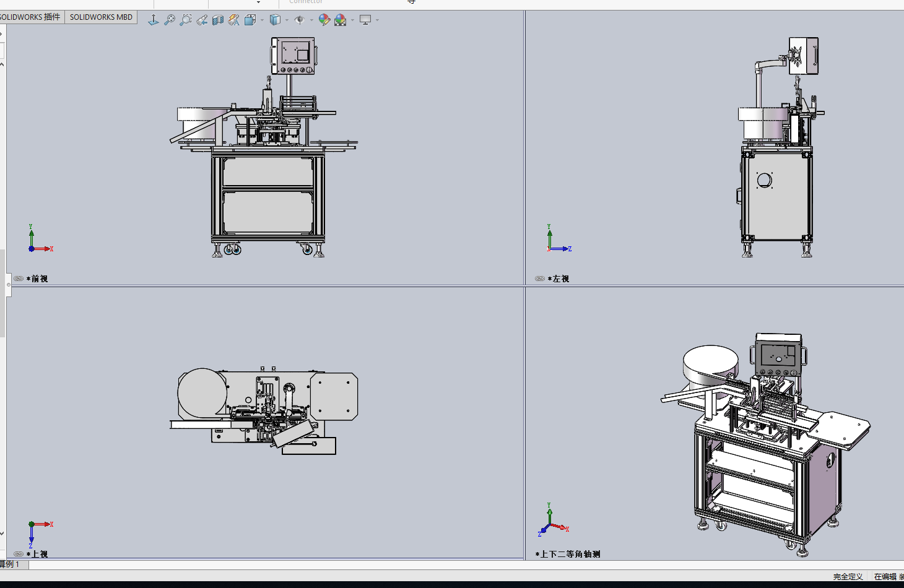Toggle the view link icon beside 前视
Viewport: 904px width, 588px height.
coord(19,279)
